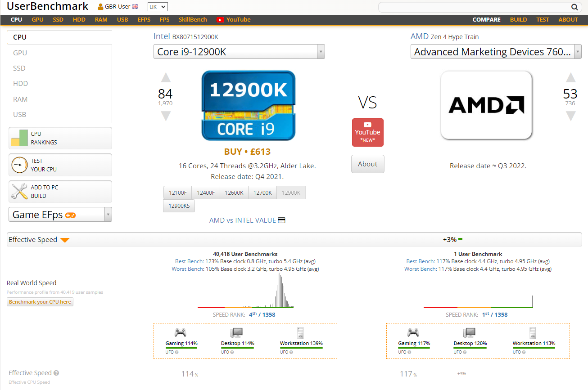Click BUY £613 link
Viewport: 588px width, 390px height.
pyautogui.click(x=247, y=152)
